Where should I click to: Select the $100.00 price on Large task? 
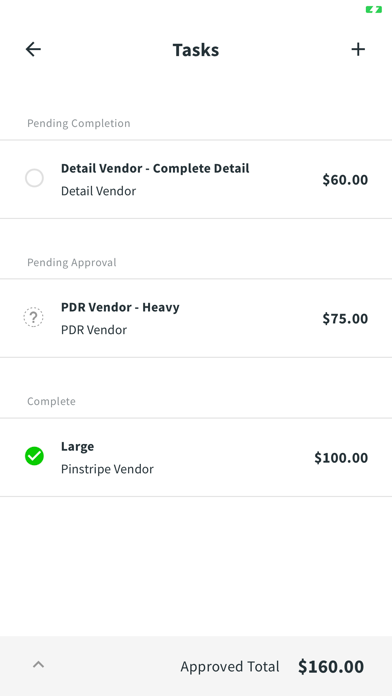click(341, 458)
